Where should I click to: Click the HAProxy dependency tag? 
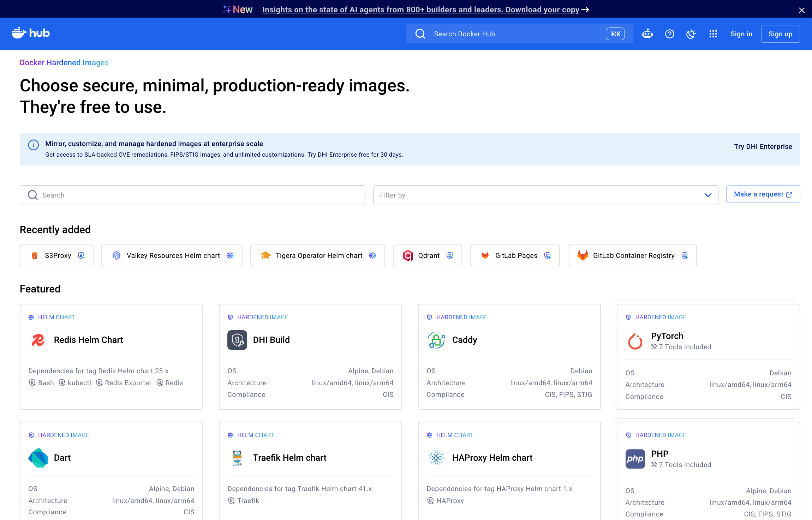click(446, 501)
